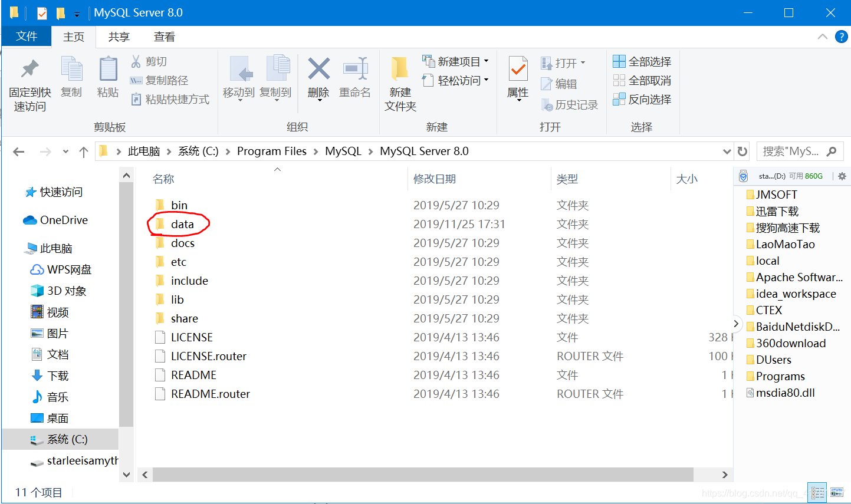Click the Edit (编辑) ribbon icon

[547, 84]
